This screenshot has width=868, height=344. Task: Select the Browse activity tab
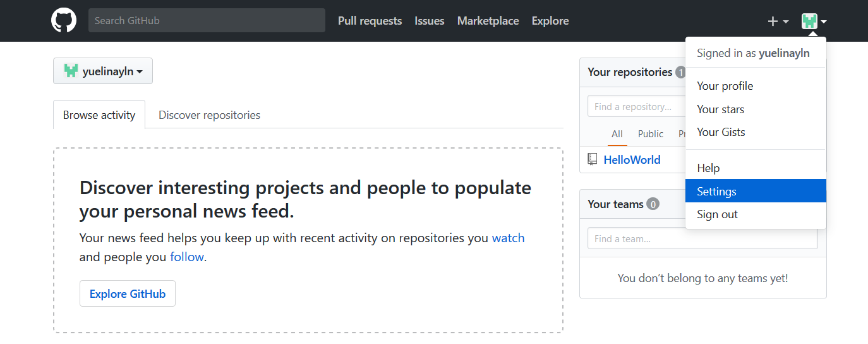pos(99,114)
